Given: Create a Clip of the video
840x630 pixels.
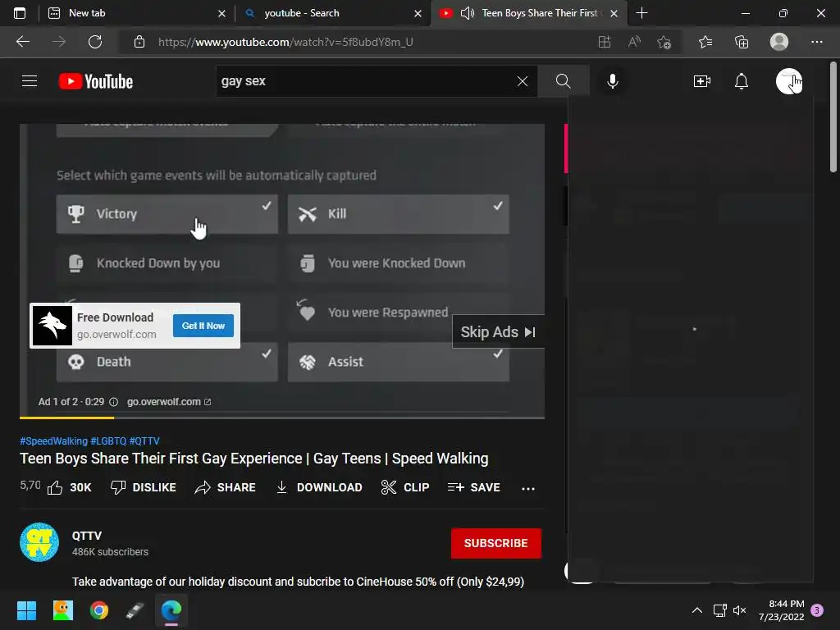Looking at the screenshot, I should (x=405, y=487).
